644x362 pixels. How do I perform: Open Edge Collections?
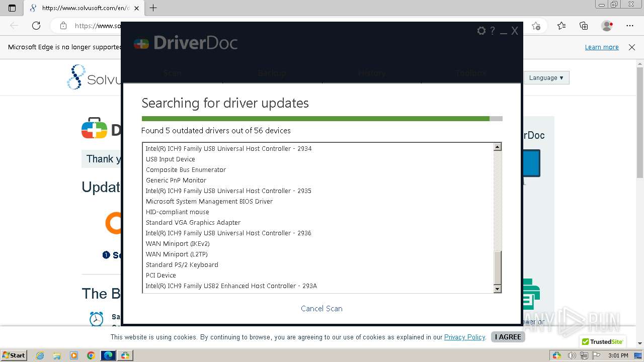pyautogui.click(x=584, y=26)
